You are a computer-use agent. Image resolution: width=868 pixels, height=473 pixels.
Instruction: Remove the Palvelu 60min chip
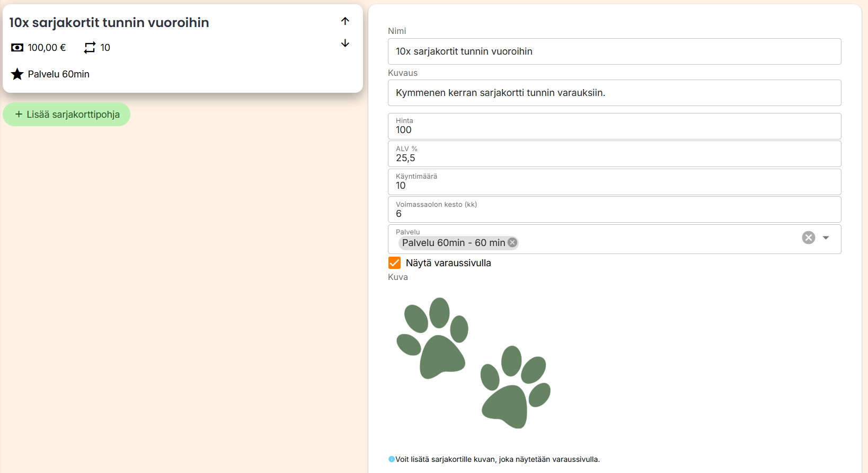[x=512, y=242]
